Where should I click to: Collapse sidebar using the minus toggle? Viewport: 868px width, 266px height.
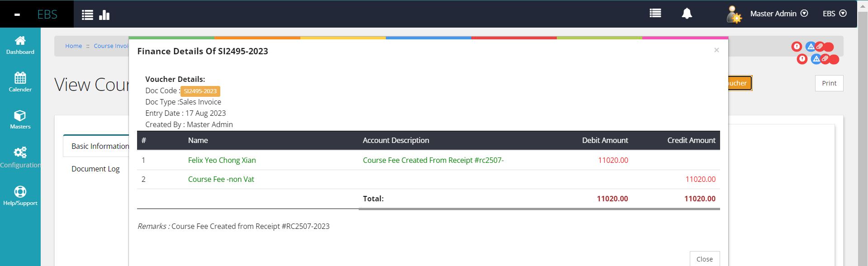click(17, 15)
